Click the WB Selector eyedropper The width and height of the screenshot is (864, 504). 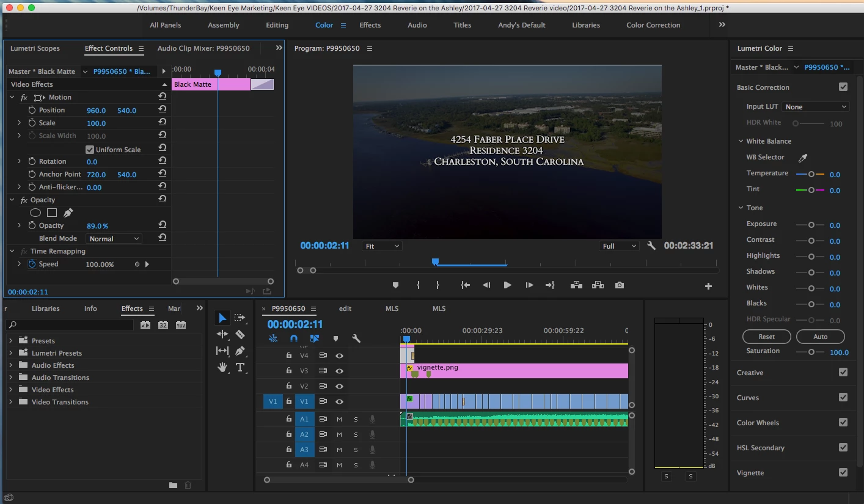coord(803,158)
